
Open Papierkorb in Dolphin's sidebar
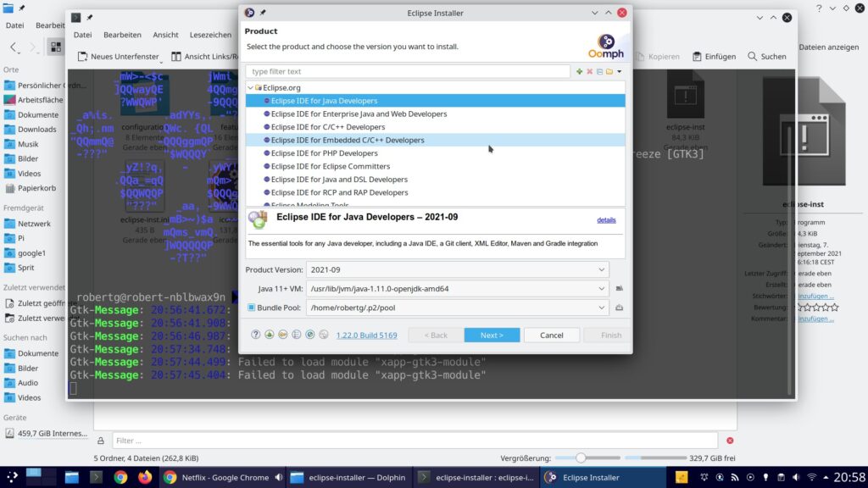point(36,187)
